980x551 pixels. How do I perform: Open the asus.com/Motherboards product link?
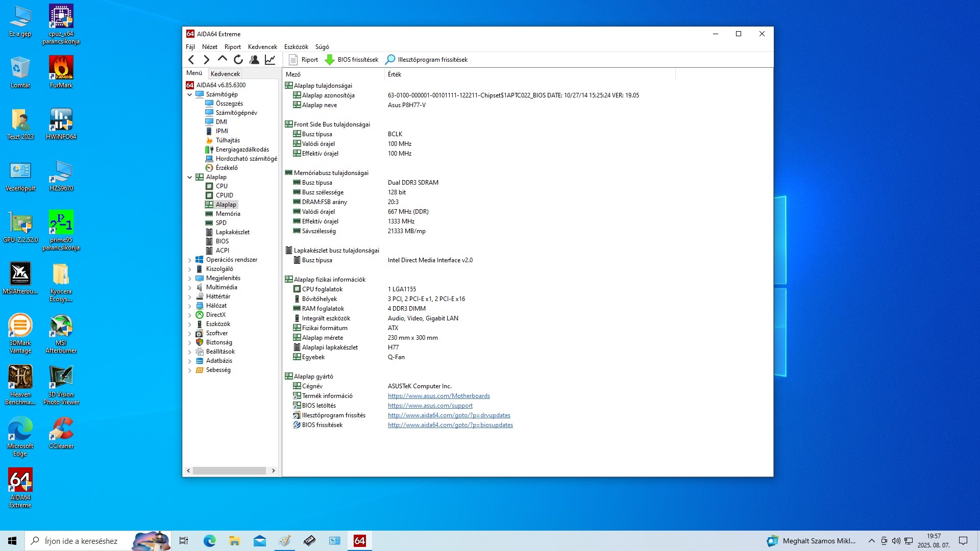pos(438,396)
